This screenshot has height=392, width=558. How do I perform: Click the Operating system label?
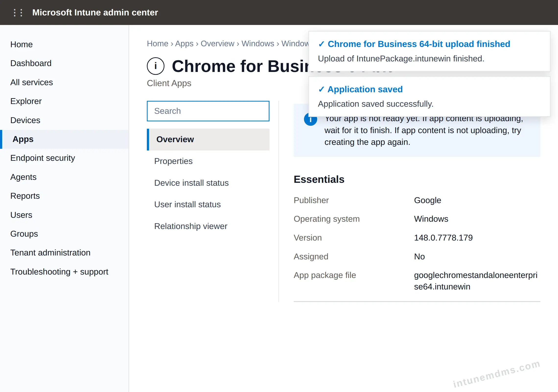(x=327, y=219)
